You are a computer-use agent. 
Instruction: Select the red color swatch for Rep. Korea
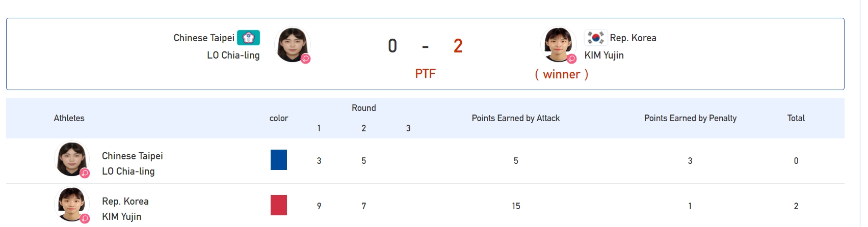(279, 205)
